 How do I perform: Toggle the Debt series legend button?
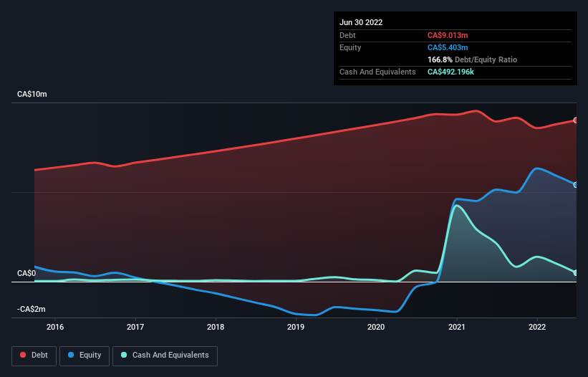pyautogui.click(x=34, y=355)
